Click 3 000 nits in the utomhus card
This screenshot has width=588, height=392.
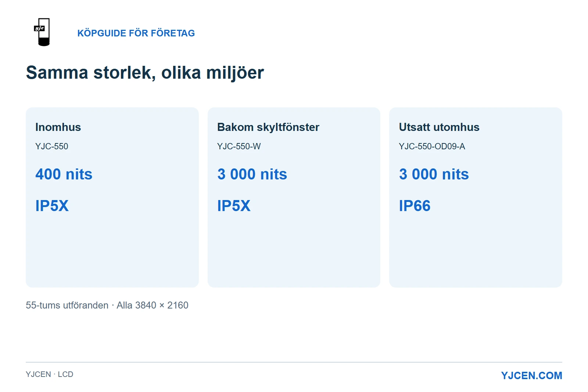click(x=434, y=174)
